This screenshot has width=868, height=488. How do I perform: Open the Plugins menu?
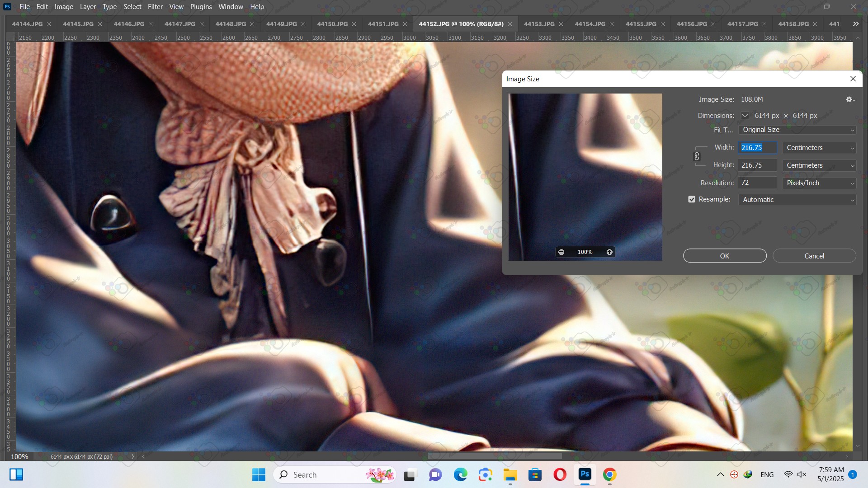pyautogui.click(x=201, y=7)
